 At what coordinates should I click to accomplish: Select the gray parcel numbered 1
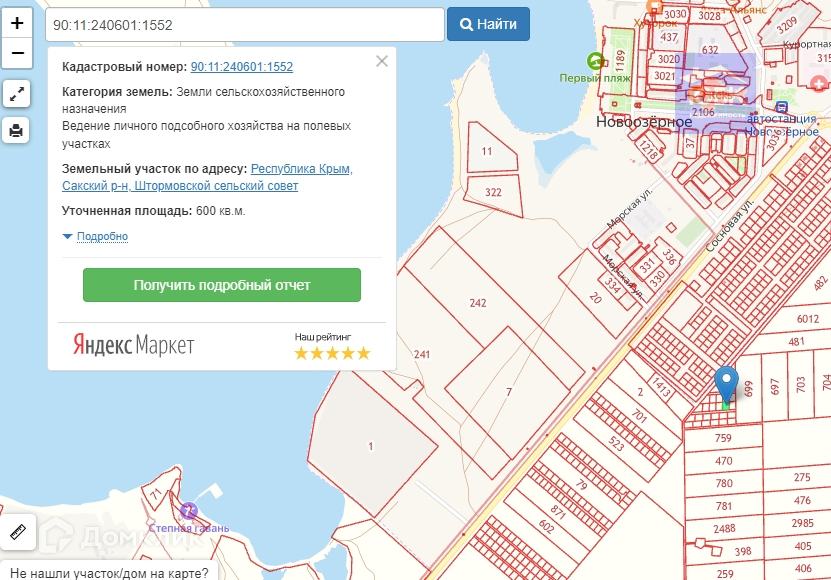(x=371, y=446)
